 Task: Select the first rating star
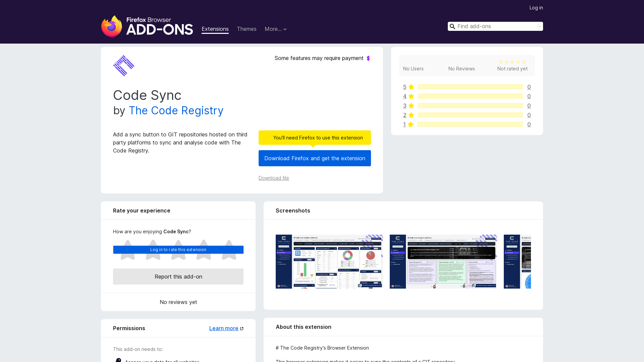[x=127, y=250]
